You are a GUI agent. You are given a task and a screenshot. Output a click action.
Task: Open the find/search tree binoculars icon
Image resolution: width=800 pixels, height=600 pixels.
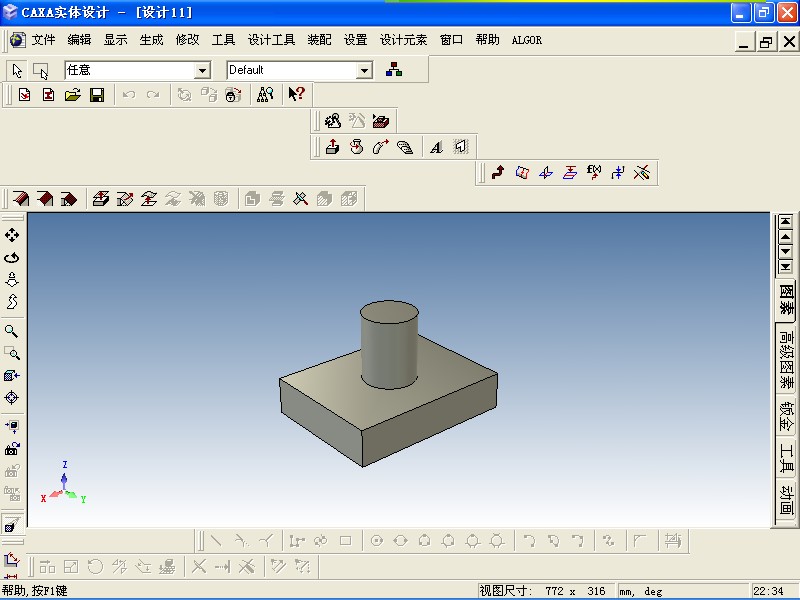point(265,95)
